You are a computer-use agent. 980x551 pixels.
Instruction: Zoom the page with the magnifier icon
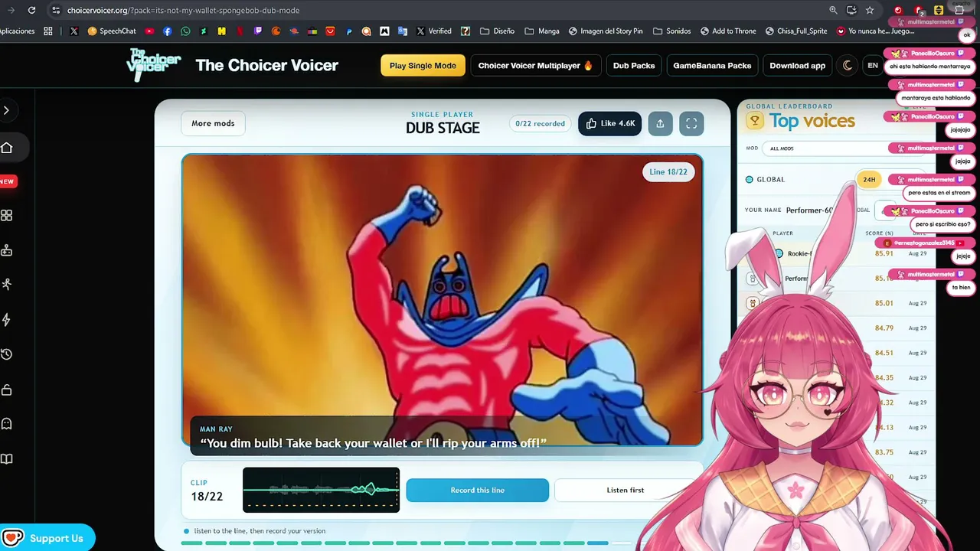833,11
